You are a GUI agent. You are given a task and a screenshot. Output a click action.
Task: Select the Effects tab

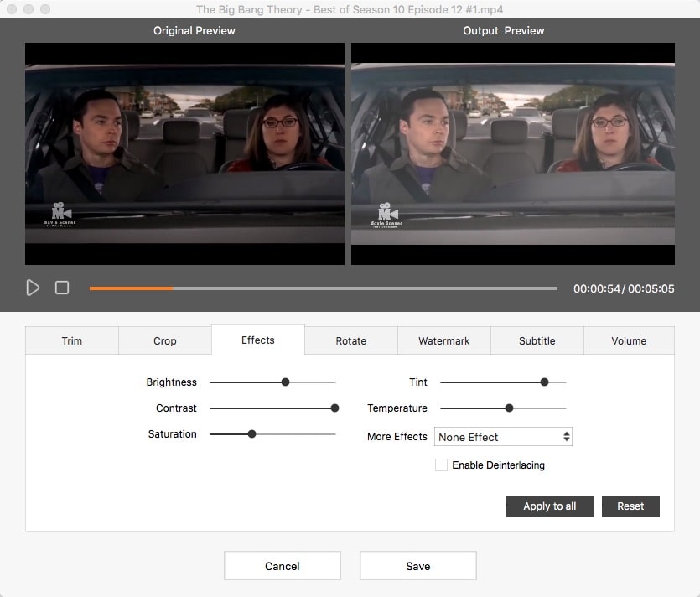click(x=258, y=340)
